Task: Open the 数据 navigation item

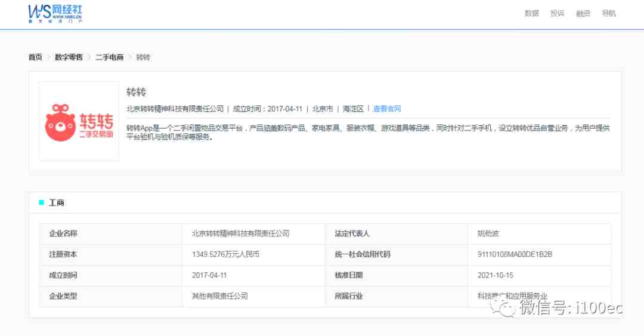Action: click(x=531, y=14)
